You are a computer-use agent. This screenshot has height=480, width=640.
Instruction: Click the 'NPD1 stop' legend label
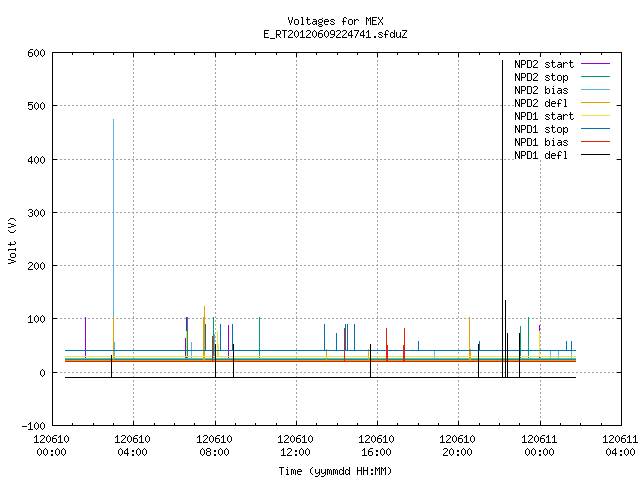pos(541,129)
